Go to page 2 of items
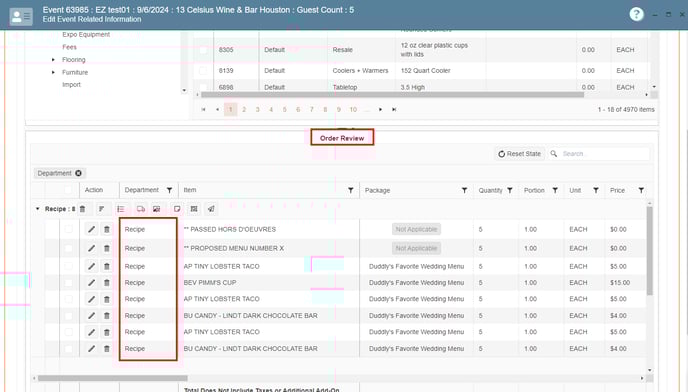The image size is (688, 392). 244,109
